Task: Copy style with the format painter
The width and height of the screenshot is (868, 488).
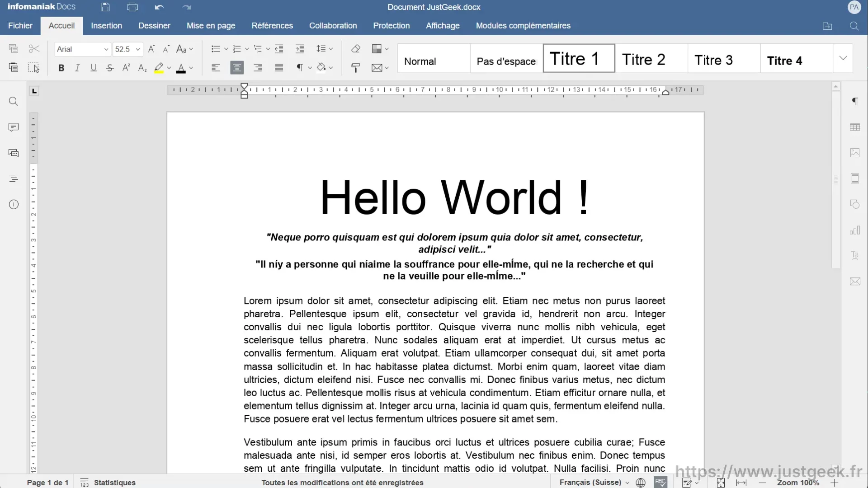Action: 356,68
